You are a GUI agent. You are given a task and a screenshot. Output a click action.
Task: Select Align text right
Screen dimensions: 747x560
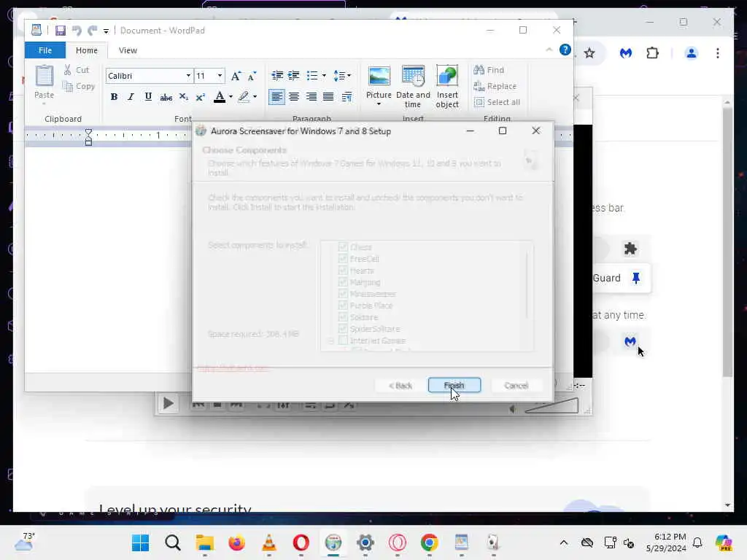click(311, 97)
